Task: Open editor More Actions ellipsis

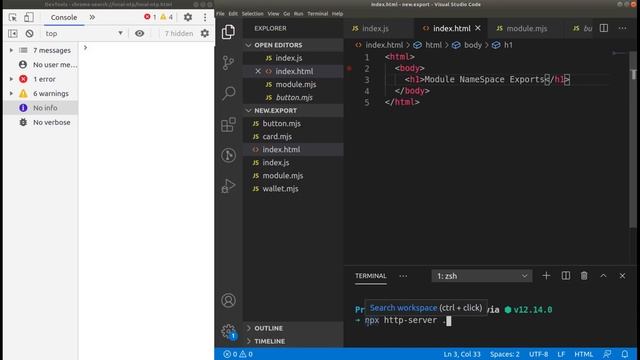Action: (622, 28)
